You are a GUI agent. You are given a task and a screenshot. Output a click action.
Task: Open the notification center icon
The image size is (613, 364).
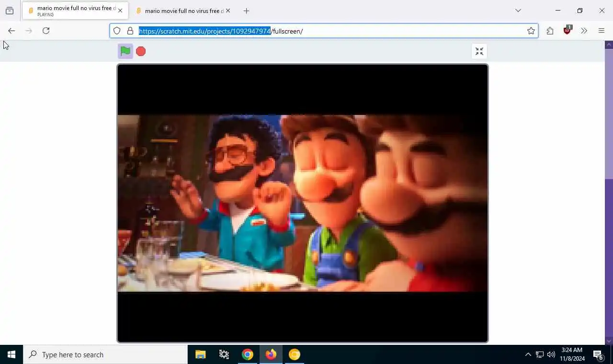point(598,354)
